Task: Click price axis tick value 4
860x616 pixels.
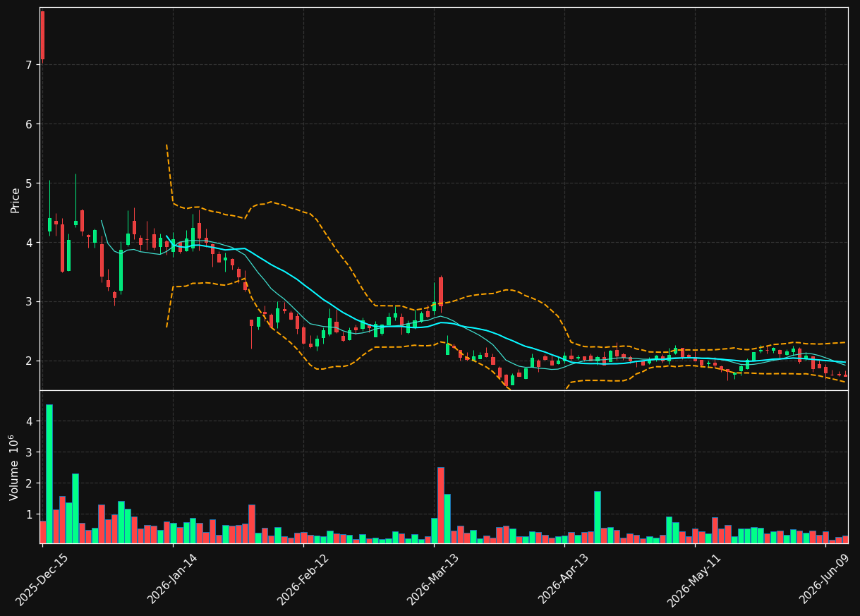Action: click(28, 243)
